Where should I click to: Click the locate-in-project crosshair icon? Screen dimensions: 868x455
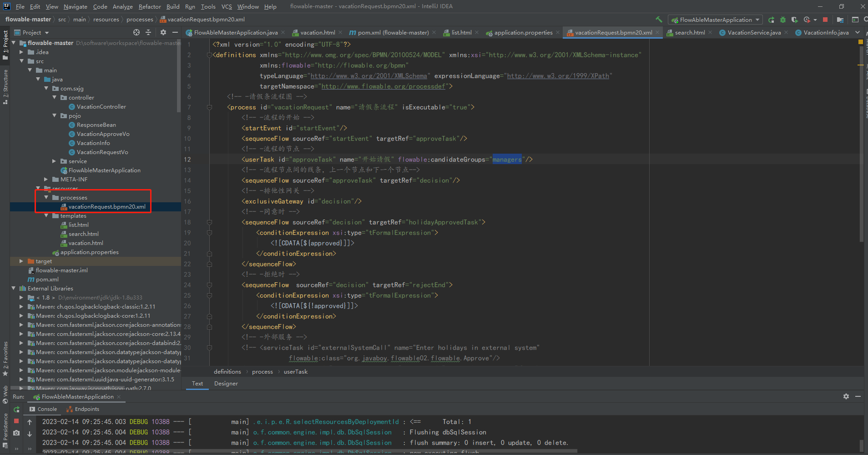pos(136,32)
